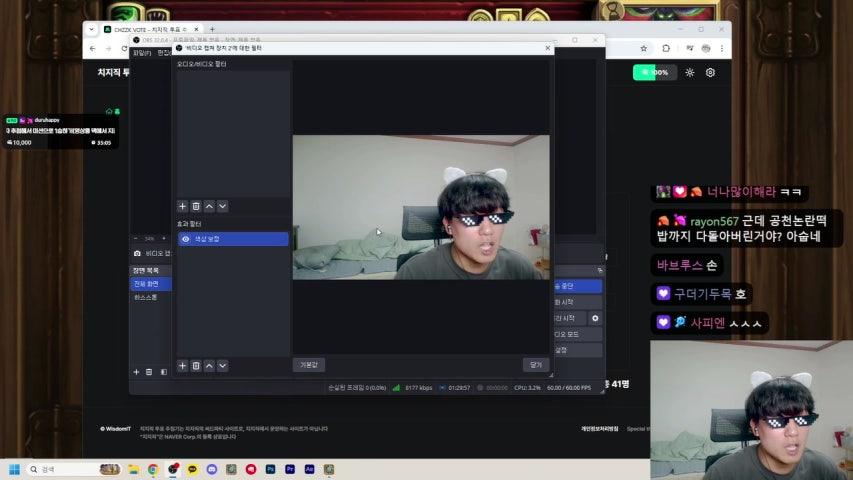This screenshot has height=480, width=853.
Task: Open File Explorer from taskbar
Action: 133,469
